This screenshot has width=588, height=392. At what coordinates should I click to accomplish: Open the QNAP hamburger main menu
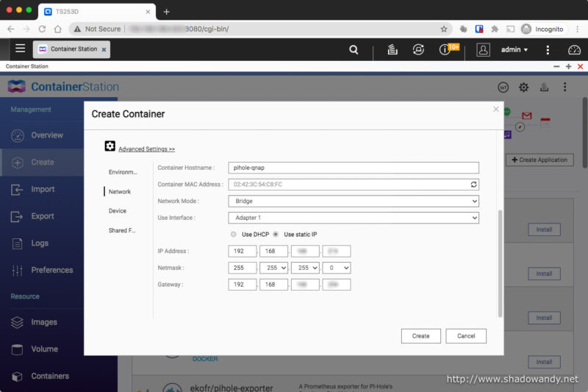(20, 49)
